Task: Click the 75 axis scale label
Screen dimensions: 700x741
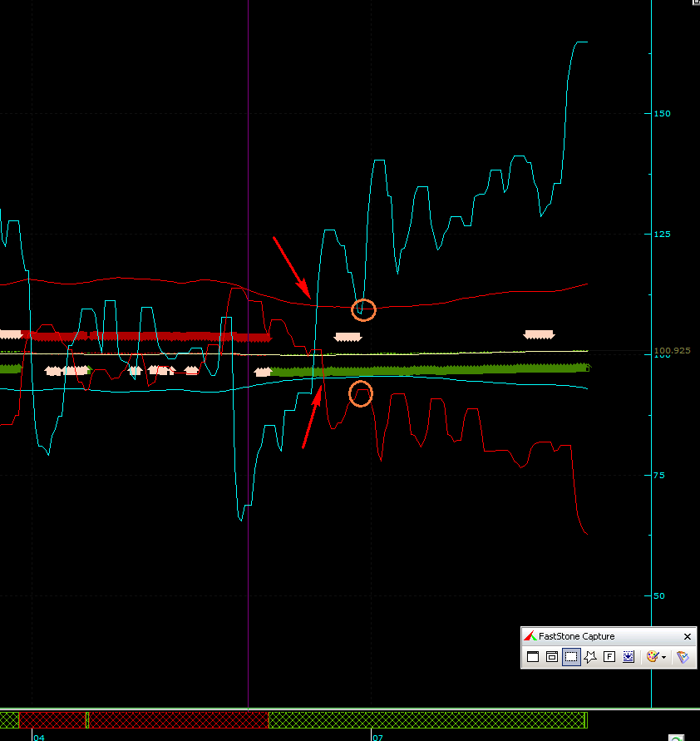Action: tap(659, 476)
